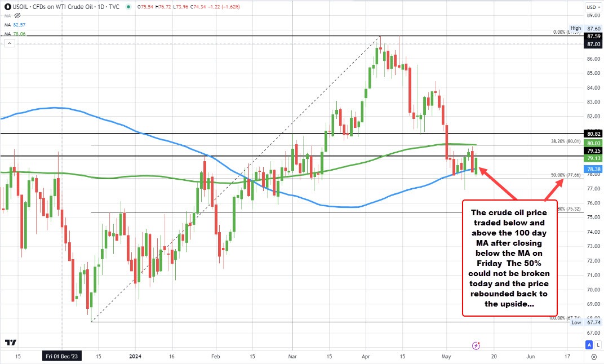The width and height of the screenshot is (604, 364).
Task: Click the 2024 year label on time axis
Action: (x=135, y=356)
